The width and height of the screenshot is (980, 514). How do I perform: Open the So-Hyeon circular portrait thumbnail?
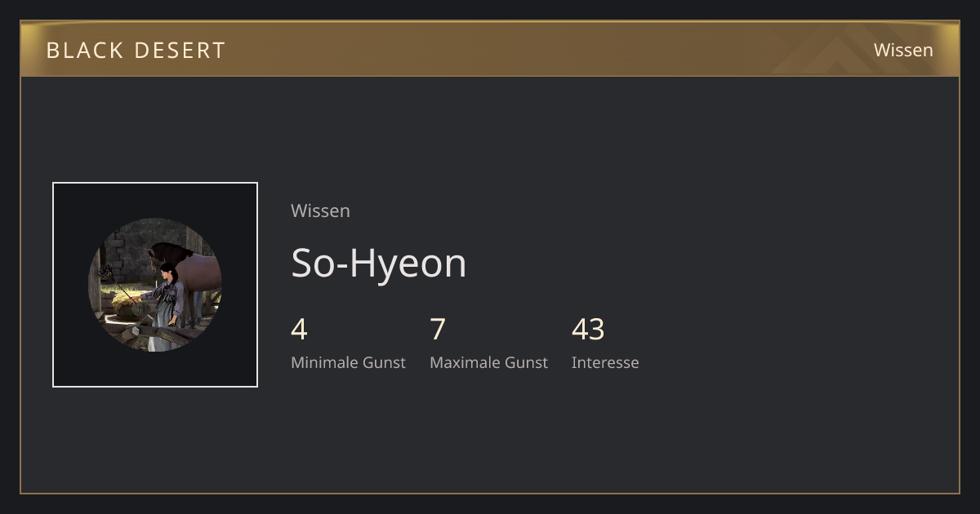click(x=155, y=285)
